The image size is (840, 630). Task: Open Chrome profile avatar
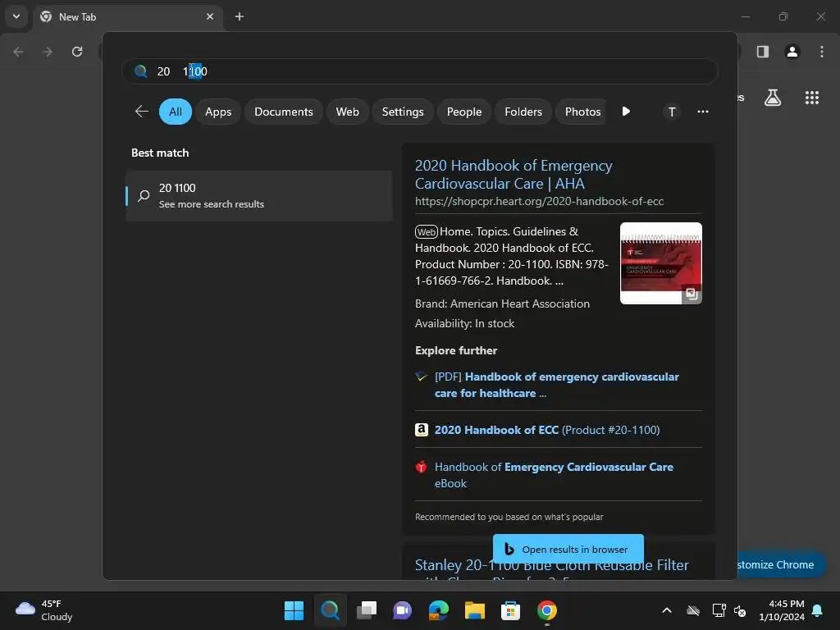pos(792,52)
